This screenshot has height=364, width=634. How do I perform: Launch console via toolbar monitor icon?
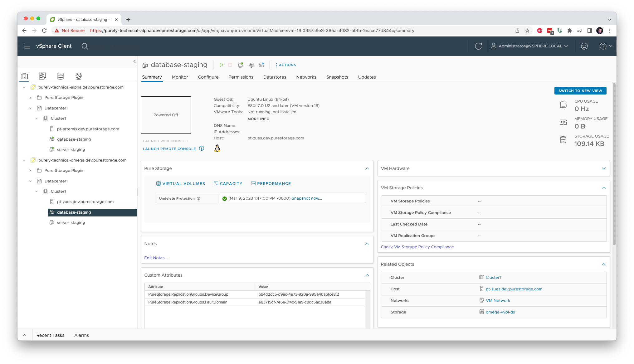(240, 65)
